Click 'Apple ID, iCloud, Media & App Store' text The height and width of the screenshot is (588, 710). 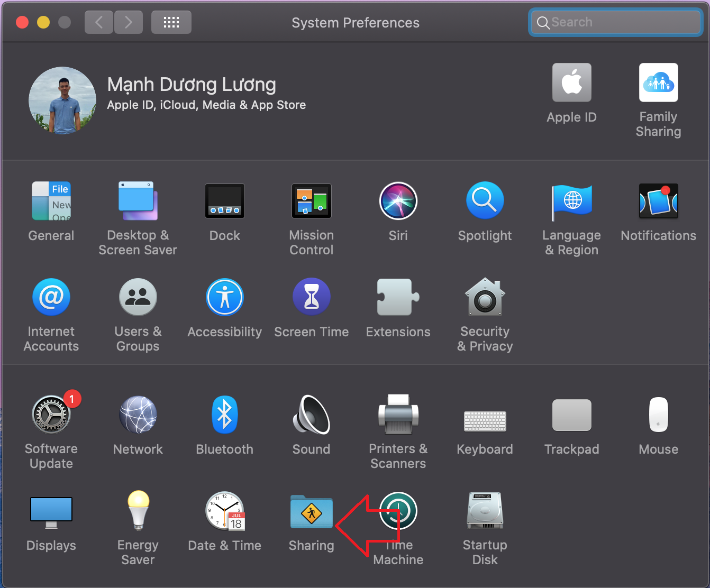[x=206, y=105]
